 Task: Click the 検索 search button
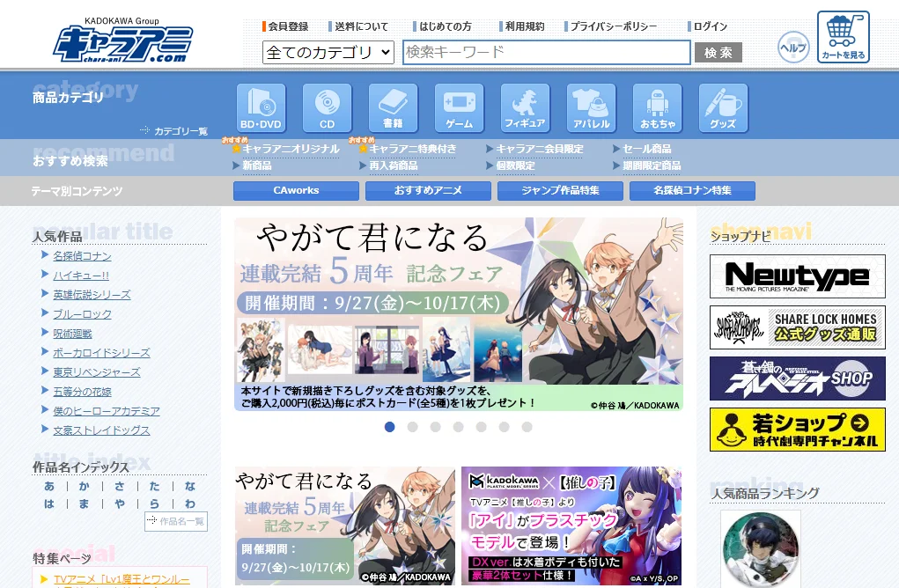pyautogui.click(x=718, y=53)
